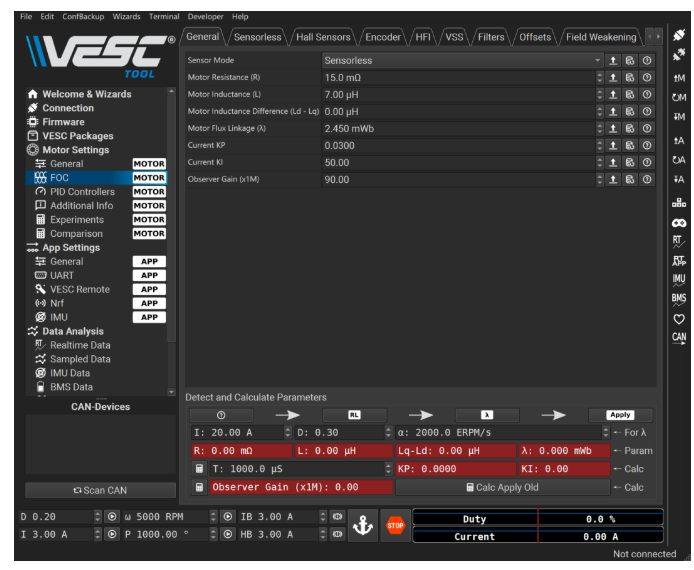Click the heartbeat icon in right toolbar
Screen dimensions: 694x570
679,319
